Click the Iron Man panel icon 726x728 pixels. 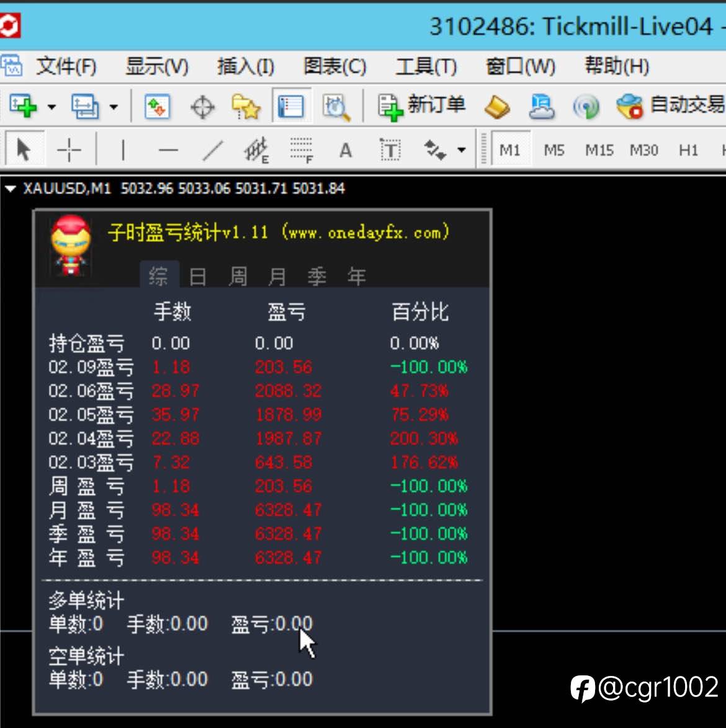pyautogui.click(x=71, y=245)
